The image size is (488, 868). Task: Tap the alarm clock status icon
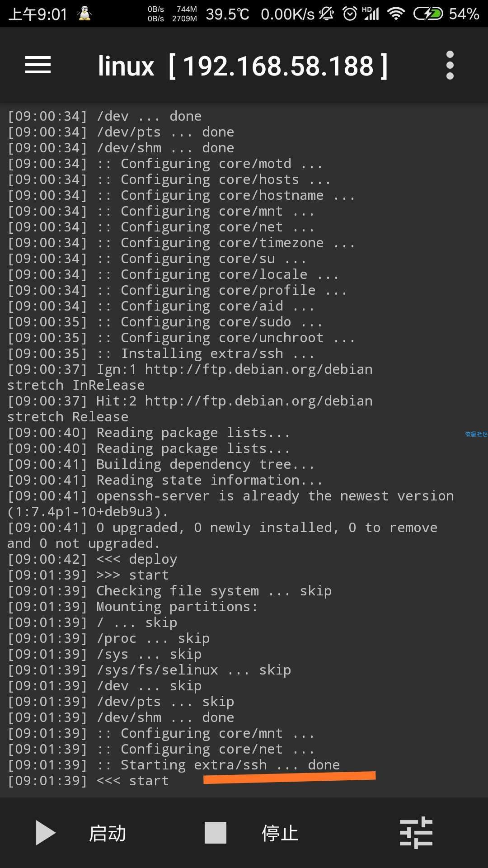350,14
